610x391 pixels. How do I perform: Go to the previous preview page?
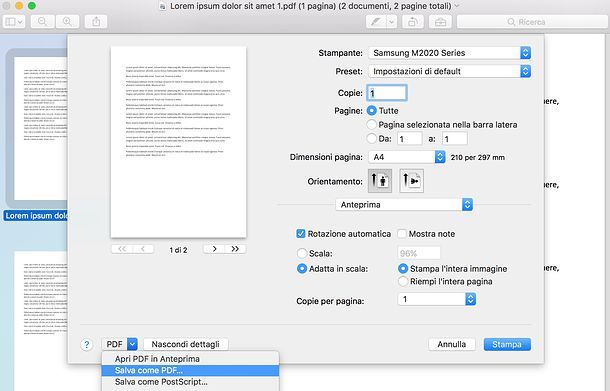[143, 249]
